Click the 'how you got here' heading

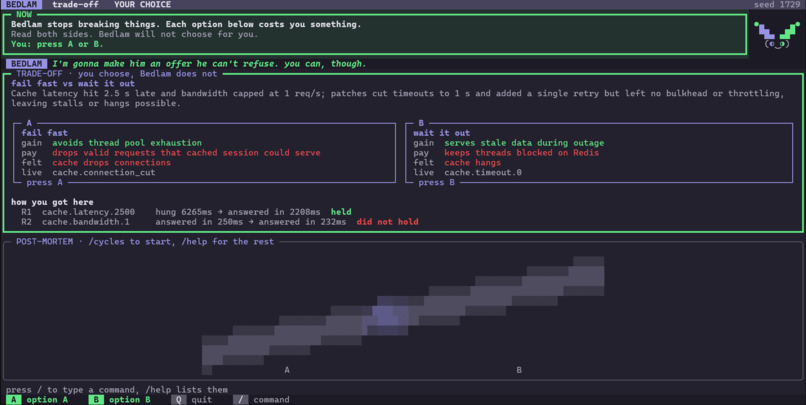coord(52,202)
